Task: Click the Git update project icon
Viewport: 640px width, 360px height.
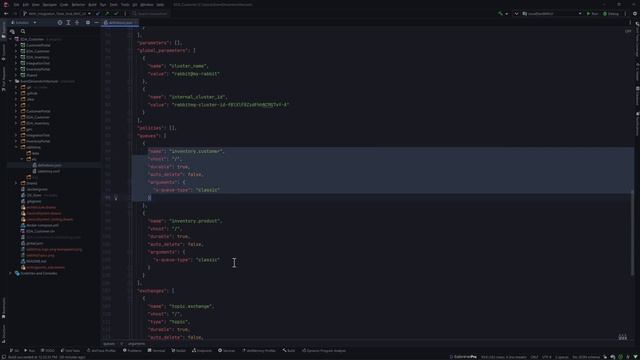Action: (98, 13)
